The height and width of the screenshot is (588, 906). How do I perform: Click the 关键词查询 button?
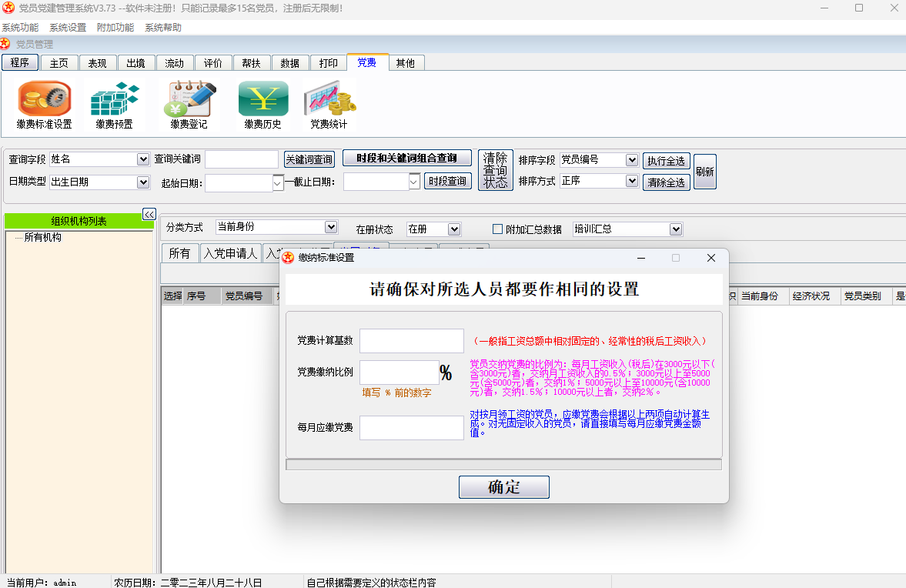[309, 159]
